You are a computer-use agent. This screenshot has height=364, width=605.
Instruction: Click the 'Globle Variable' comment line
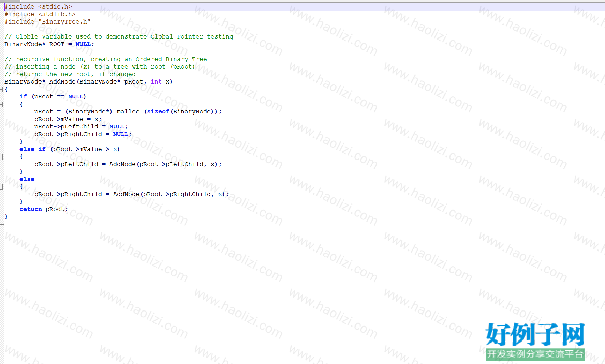[119, 37]
